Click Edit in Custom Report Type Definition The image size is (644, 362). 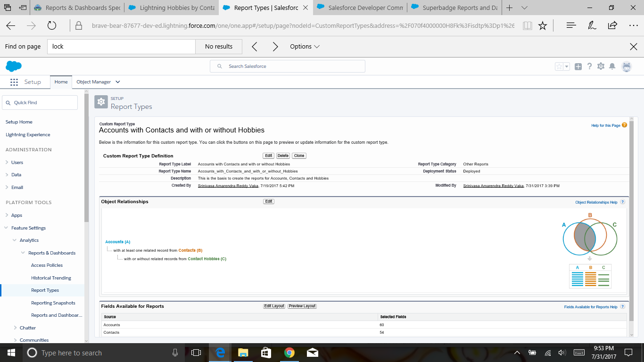click(269, 156)
